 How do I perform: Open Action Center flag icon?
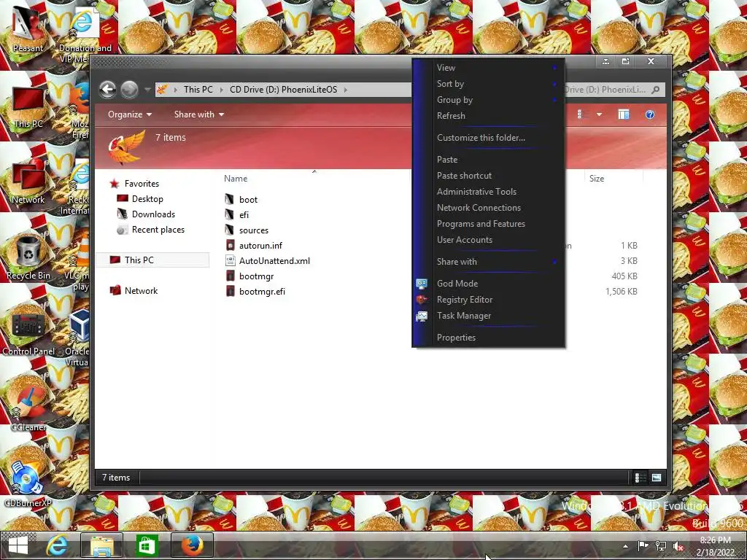click(x=643, y=546)
